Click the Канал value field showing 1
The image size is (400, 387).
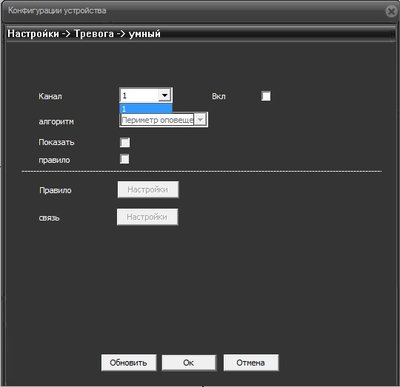point(139,96)
